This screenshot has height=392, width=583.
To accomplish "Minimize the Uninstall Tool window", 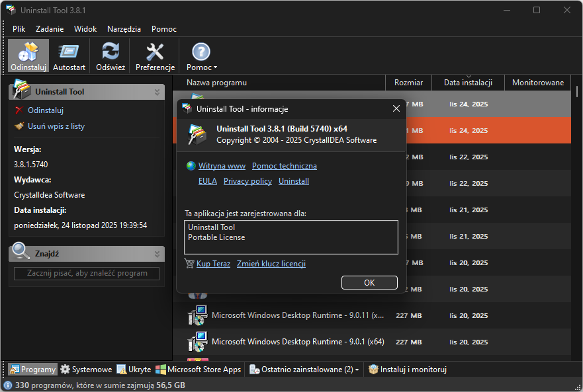I will tap(506, 10).
